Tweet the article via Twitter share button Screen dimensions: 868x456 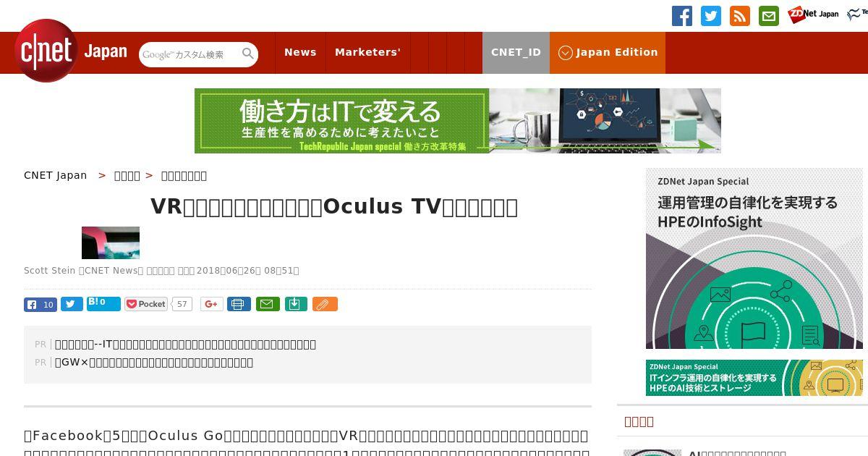72,304
